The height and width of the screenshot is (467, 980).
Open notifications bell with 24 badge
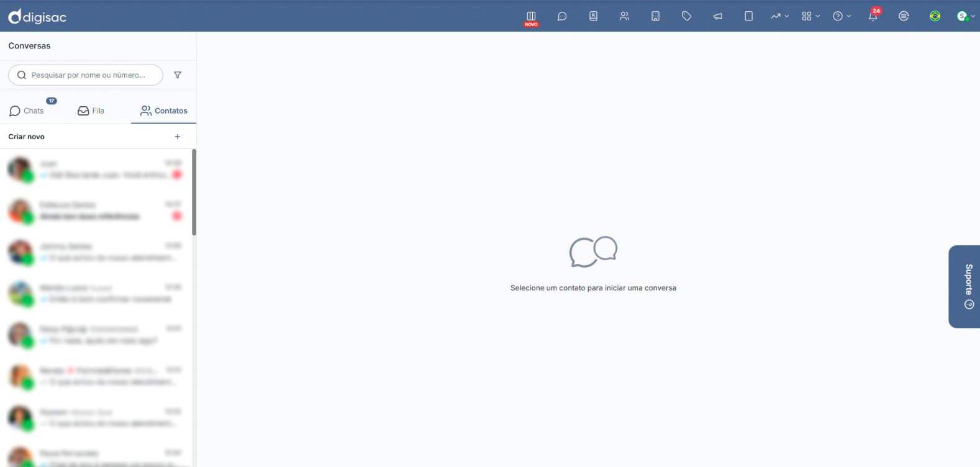click(873, 16)
